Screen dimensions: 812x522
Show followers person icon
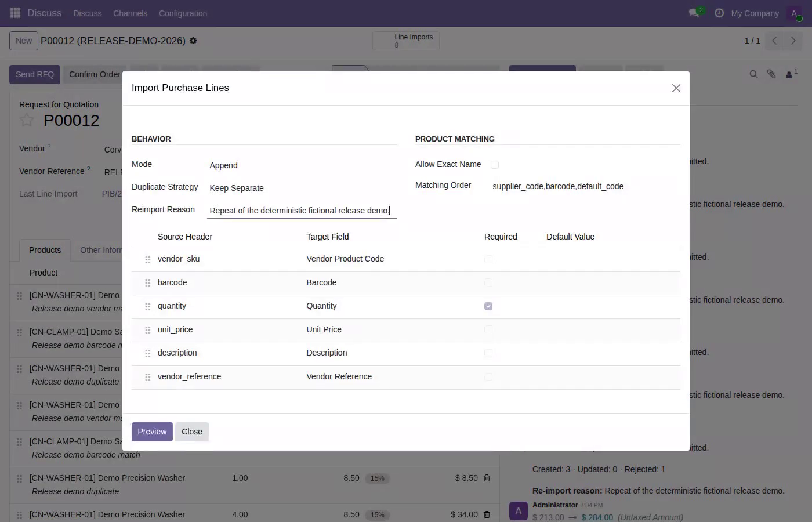tap(790, 74)
